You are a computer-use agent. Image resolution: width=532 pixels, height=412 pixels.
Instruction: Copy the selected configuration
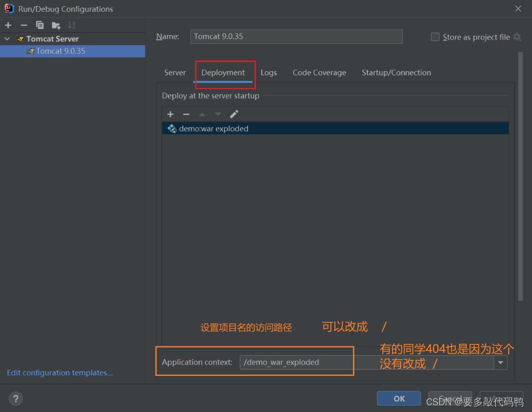[x=40, y=25]
